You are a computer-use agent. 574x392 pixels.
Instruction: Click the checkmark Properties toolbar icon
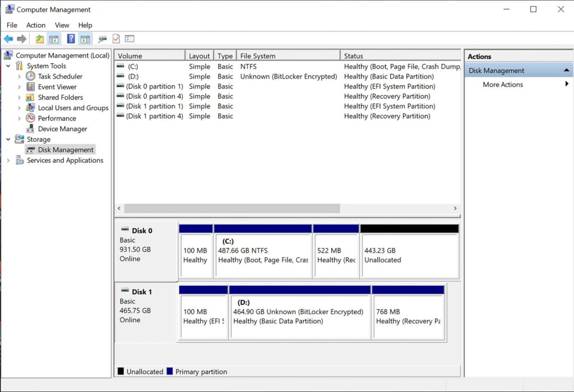116,39
